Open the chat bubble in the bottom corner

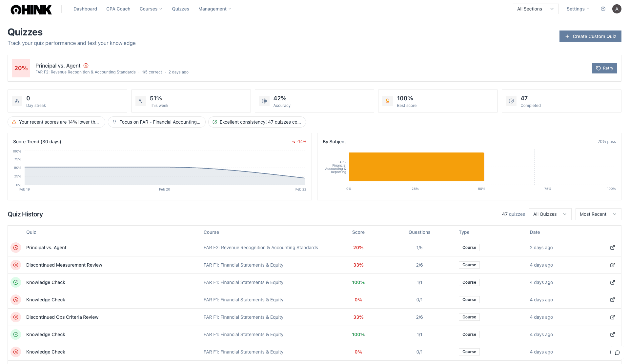click(618, 353)
